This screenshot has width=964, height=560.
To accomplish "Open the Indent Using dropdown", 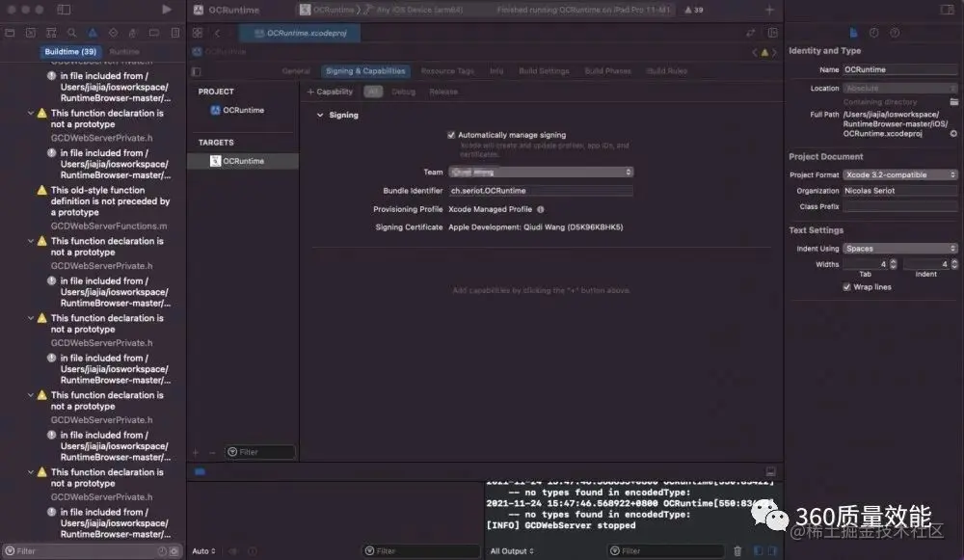I will pyautogui.click(x=900, y=249).
